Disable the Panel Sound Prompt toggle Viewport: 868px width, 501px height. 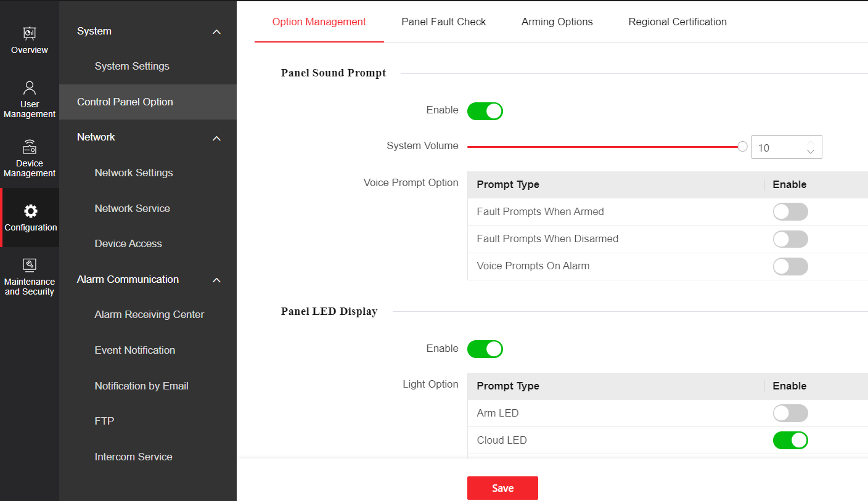pos(485,111)
